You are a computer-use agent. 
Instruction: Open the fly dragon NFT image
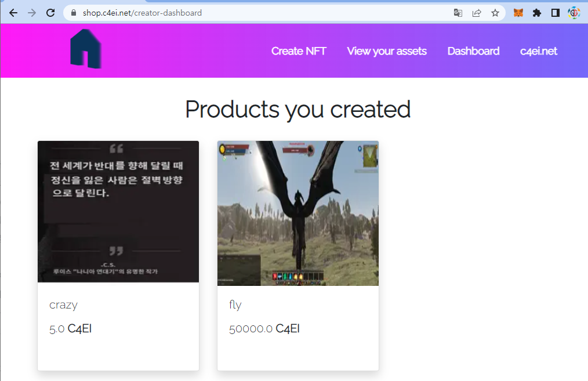point(298,213)
